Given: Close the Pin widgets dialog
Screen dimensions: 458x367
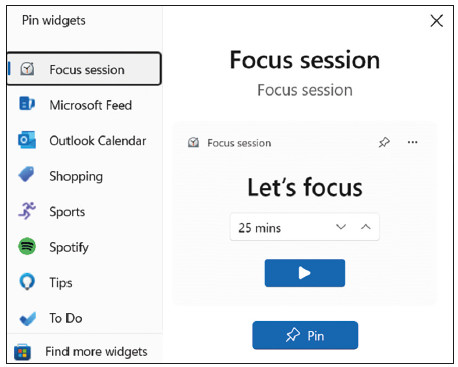Looking at the screenshot, I should point(436,21).
